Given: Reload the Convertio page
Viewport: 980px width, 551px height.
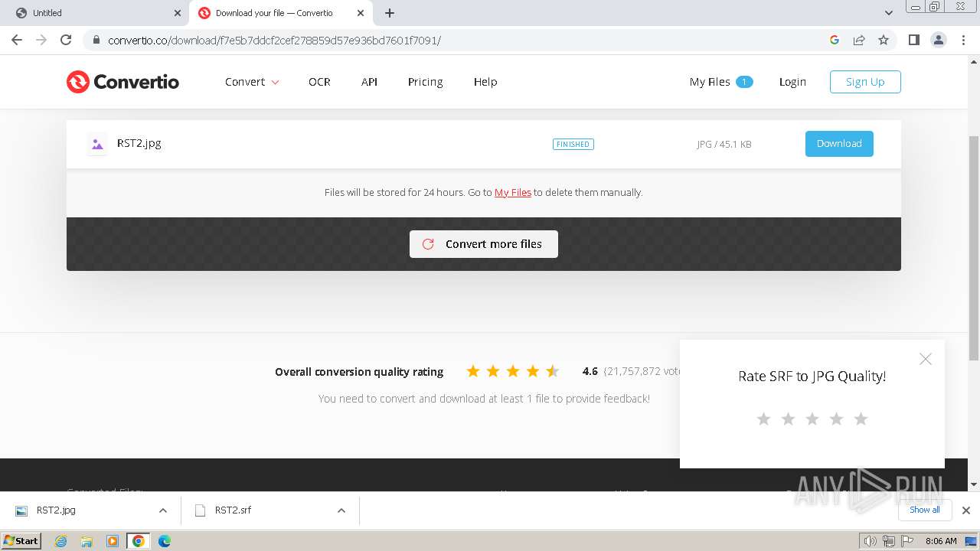Looking at the screenshot, I should click(x=66, y=40).
